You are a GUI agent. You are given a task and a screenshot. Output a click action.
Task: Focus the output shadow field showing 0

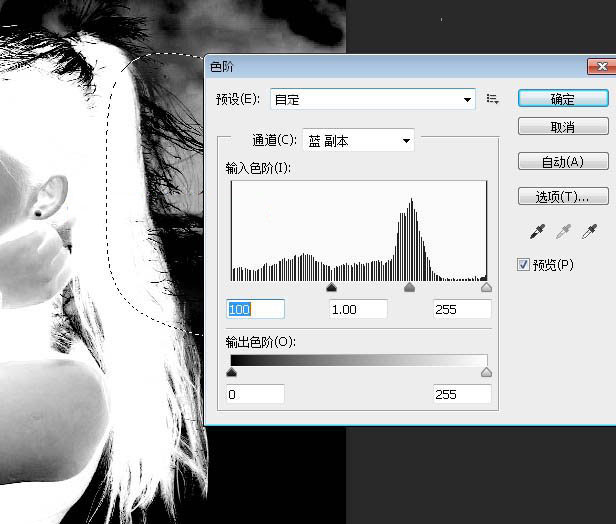tap(255, 394)
